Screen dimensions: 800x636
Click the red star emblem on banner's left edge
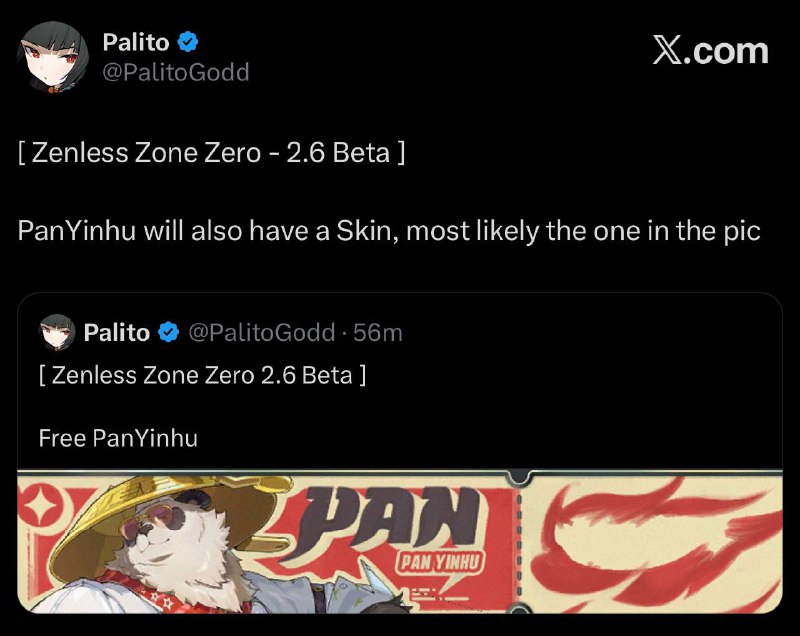click(x=40, y=501)
